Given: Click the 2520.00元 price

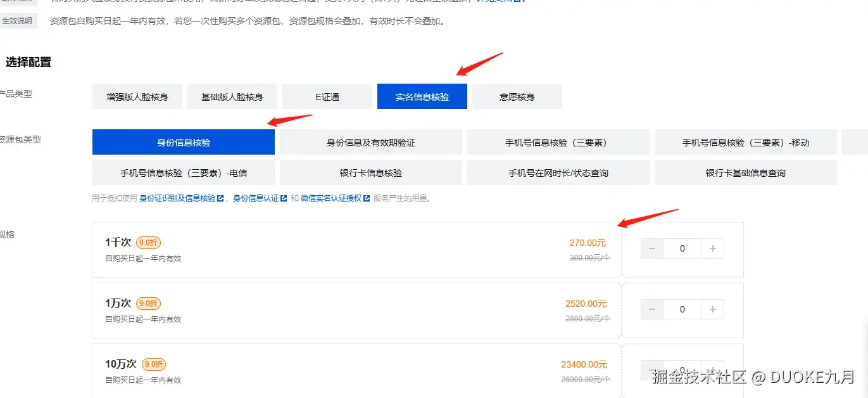Looking at the screenshot, I should point(586,304).
